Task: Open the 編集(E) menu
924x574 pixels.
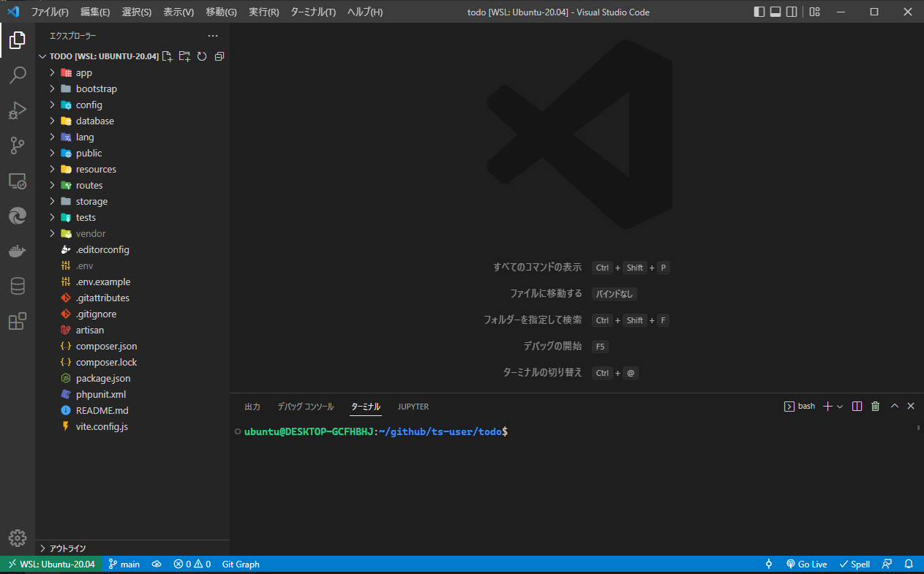Action: (95, 12)
